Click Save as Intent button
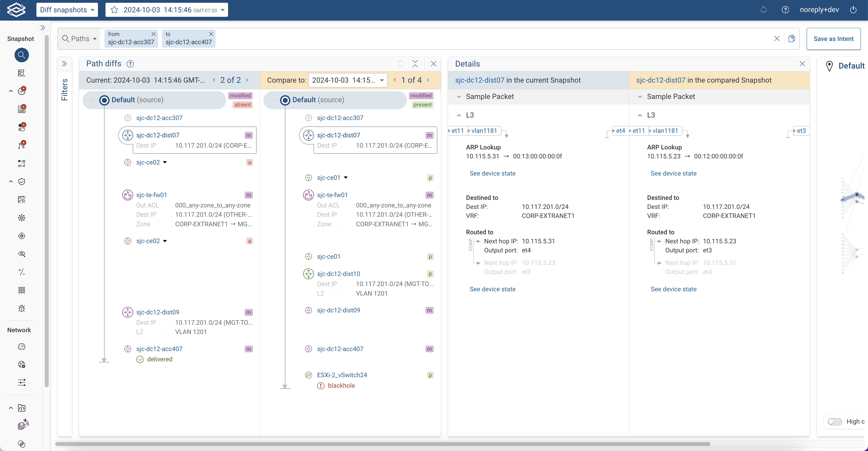Image resolution: width=868 pixels, height=451 pixels. (833, 39)
